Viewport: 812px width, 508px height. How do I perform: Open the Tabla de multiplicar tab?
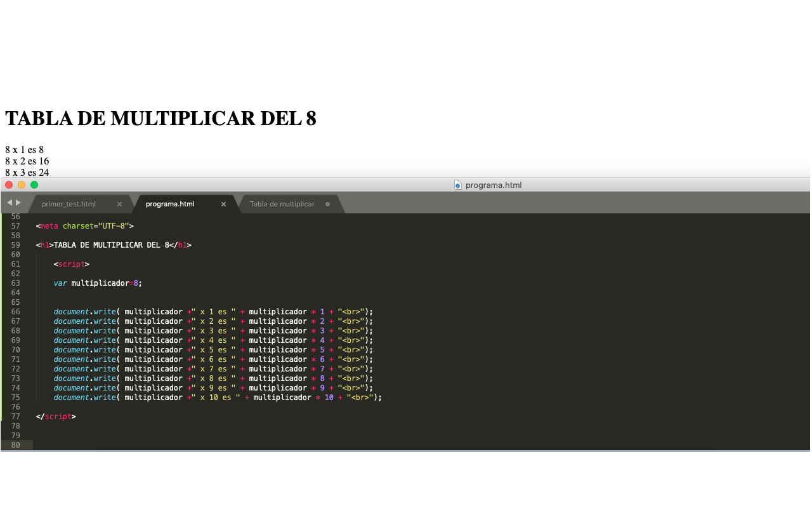pos(282,204)
